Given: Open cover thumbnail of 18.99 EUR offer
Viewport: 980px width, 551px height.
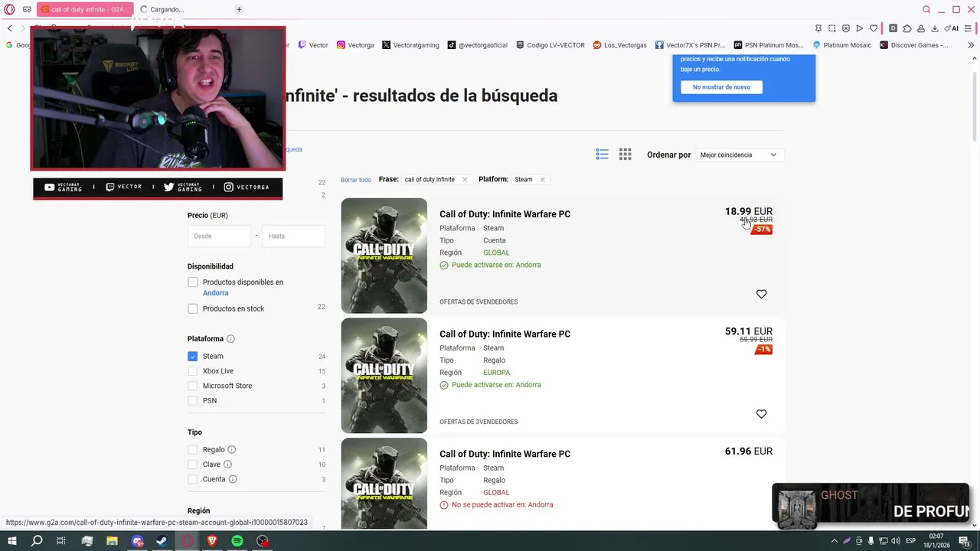Looking at the screenshot, I should (384, 256).
